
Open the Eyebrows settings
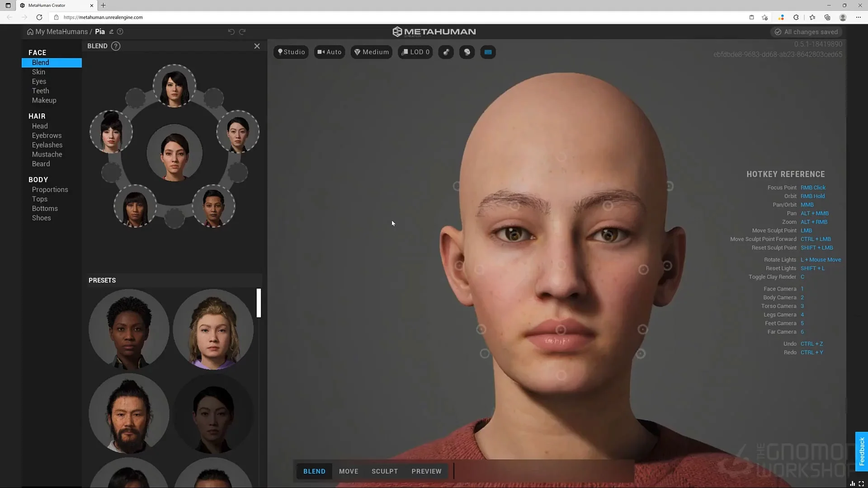(47, 136)
